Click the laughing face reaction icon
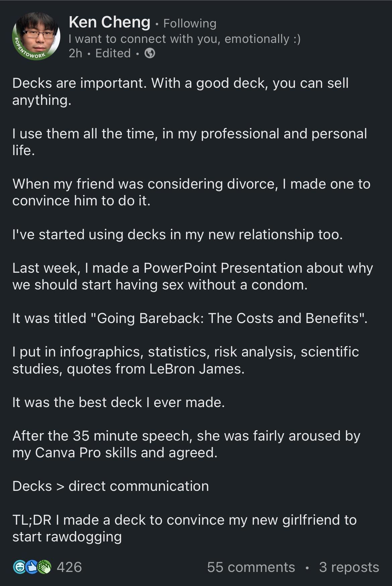Screen dimensions: 392x586 (19, 567)
